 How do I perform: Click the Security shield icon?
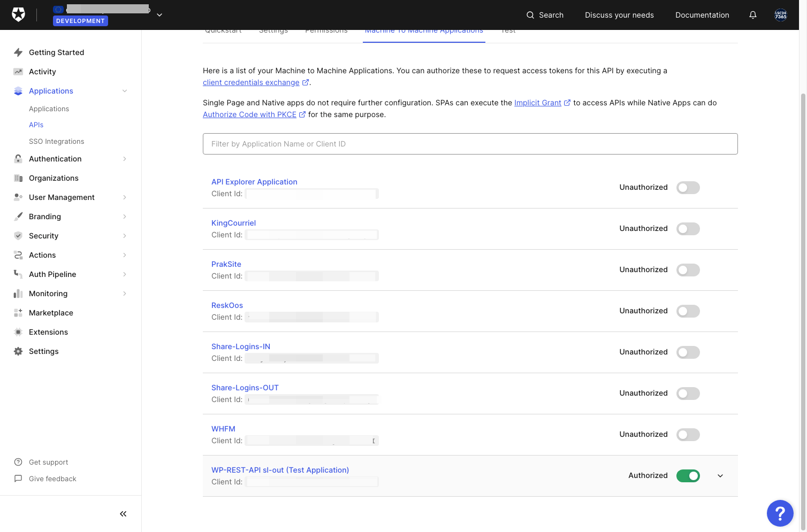pyautogui.click(x=18, y=236)
